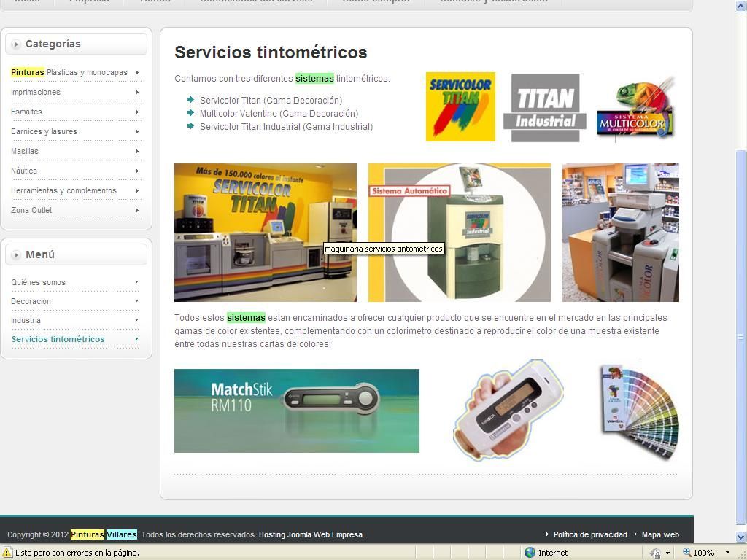Expand arrow beside Imprimaciones
Image resolution: width=747 pixels, height=560 pixels.
[137, 92]
